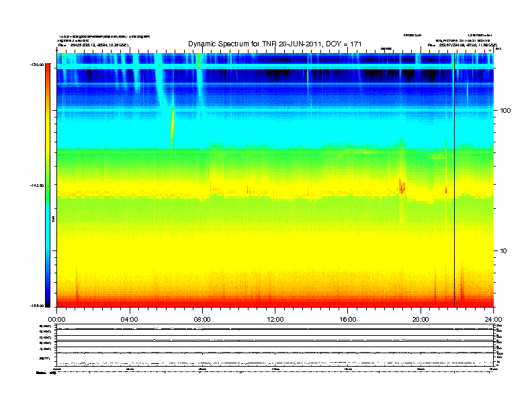The width and height of the screenshot is (532, 411).
Task: Click the -130.00 color scale label
Action: coord(37,64)
